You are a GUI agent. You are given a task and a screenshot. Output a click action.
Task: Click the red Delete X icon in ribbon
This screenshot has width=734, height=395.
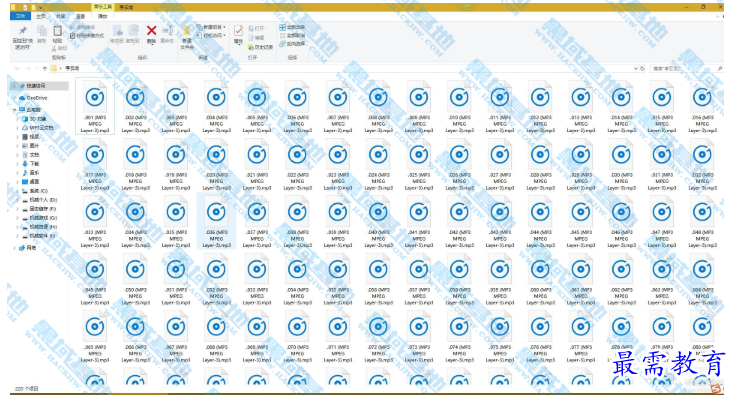tap(151, 31)
